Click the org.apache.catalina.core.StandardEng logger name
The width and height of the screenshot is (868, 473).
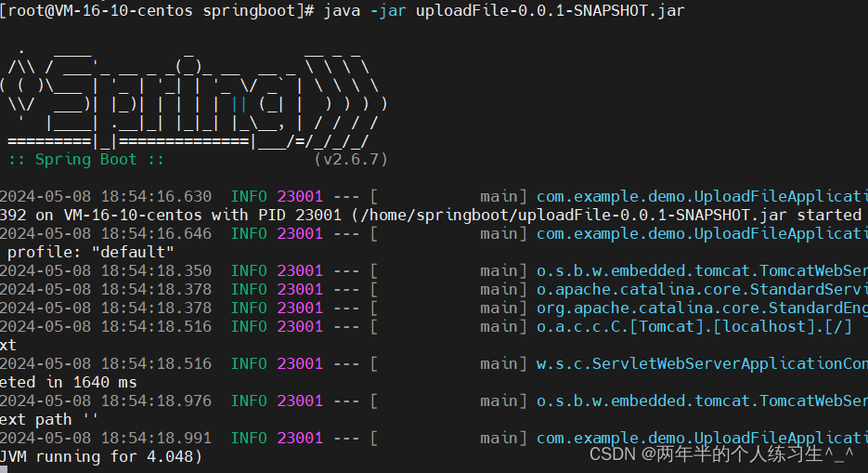702,308
